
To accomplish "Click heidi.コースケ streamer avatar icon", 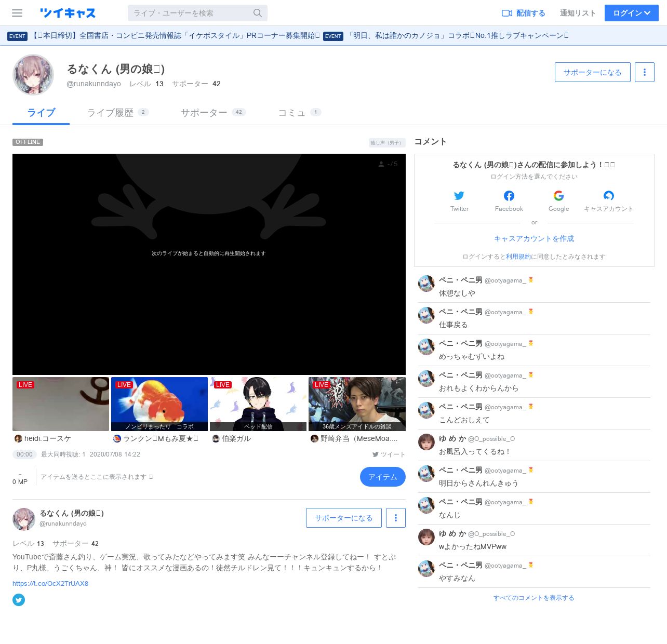I will [18, 439].
